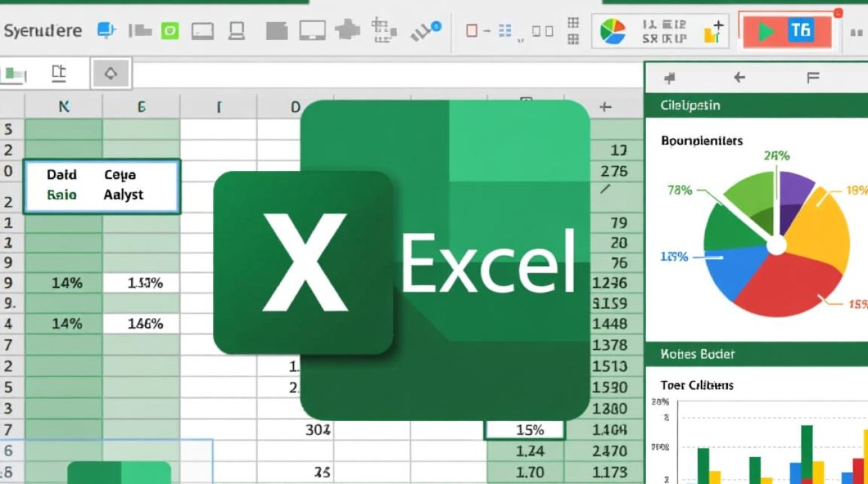Click the flag icon in the side panel

[x=813, y=78]
